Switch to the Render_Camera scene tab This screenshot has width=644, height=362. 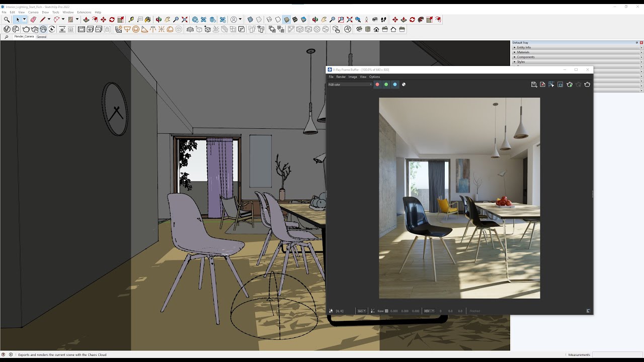point(24,37)
